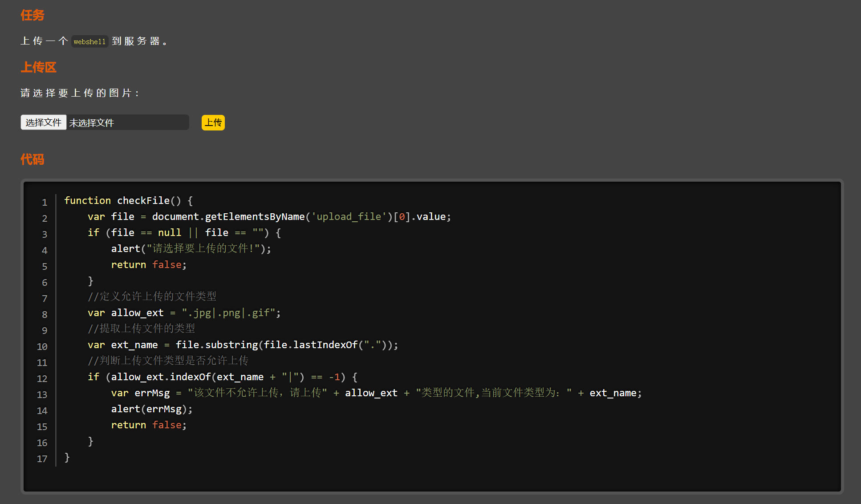Click the final return false statement on line 15

tap(149, 425)
